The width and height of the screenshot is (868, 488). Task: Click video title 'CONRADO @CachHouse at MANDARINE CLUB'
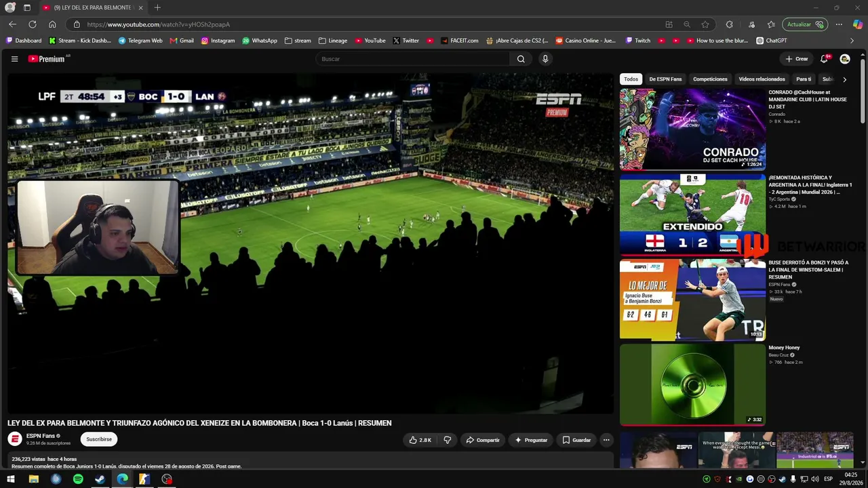(808, 99)
